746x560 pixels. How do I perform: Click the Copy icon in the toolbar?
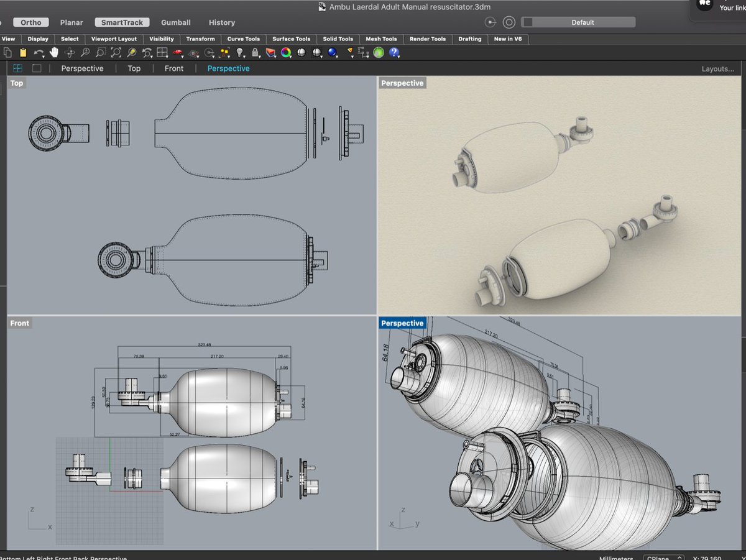coord(7,53)
